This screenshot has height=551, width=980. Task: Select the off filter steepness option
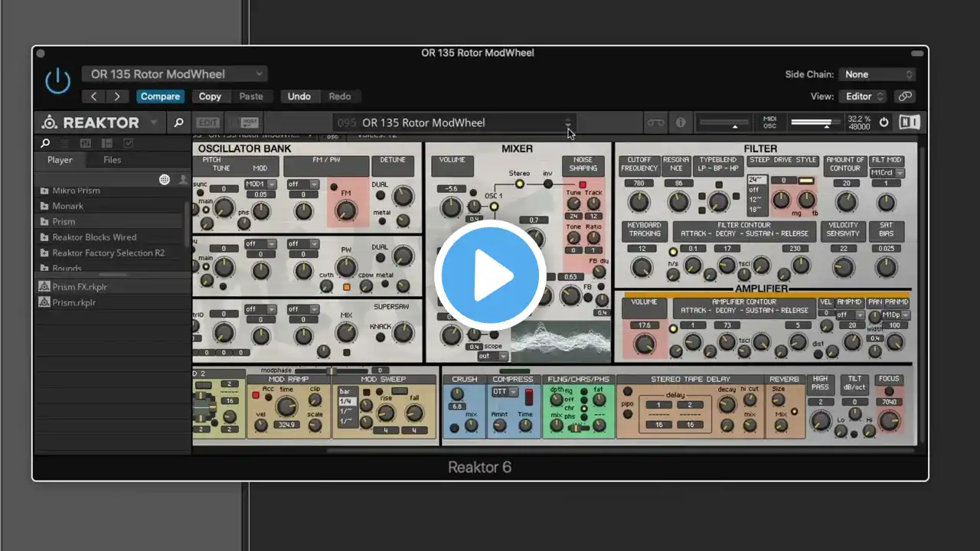coord(757,190)
